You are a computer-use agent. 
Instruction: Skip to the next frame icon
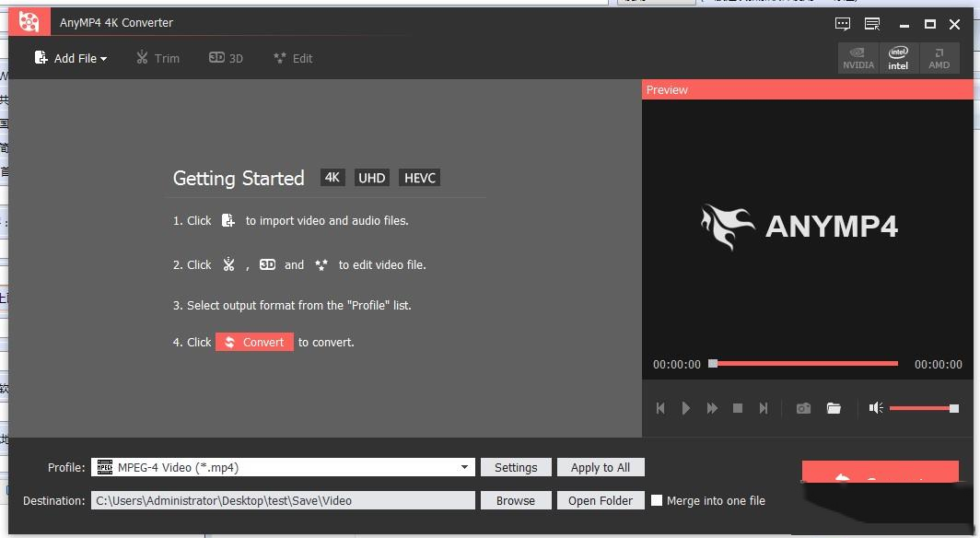[x=763, y=408]
